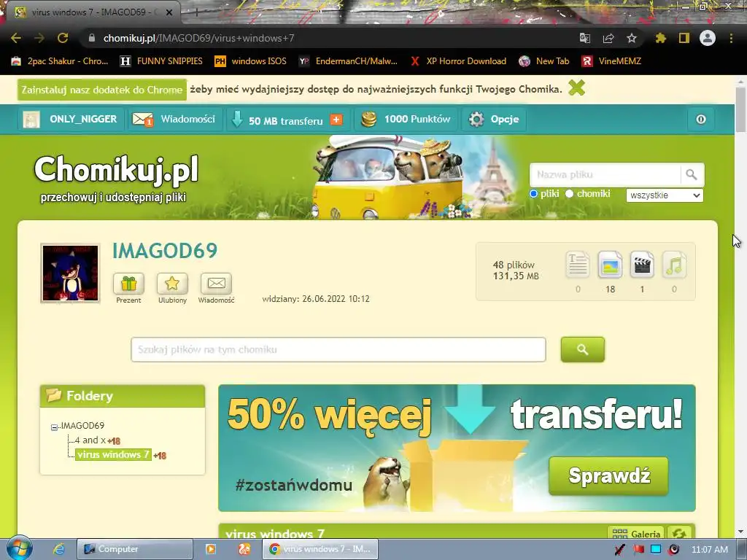Viewport: 747px width, 560px height.
Task: Select the chomiki radio button
Action: pos(569,194)
